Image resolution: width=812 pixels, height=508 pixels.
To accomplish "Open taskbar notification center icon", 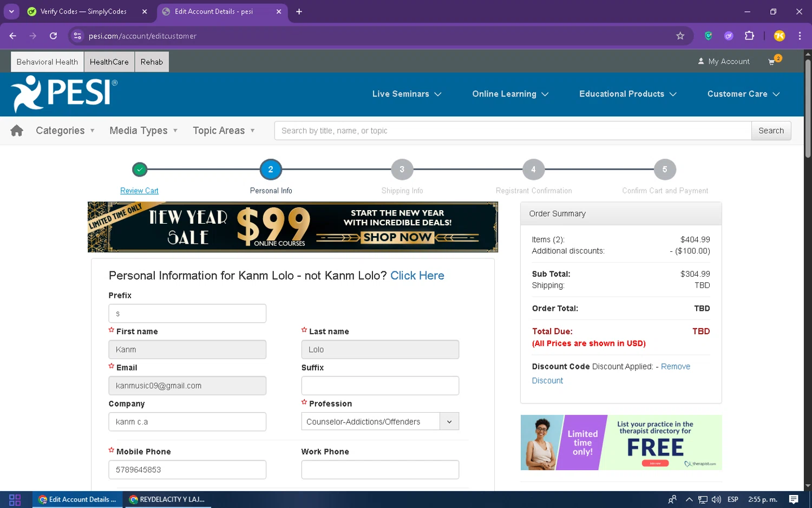I will (x=794, y=499).
